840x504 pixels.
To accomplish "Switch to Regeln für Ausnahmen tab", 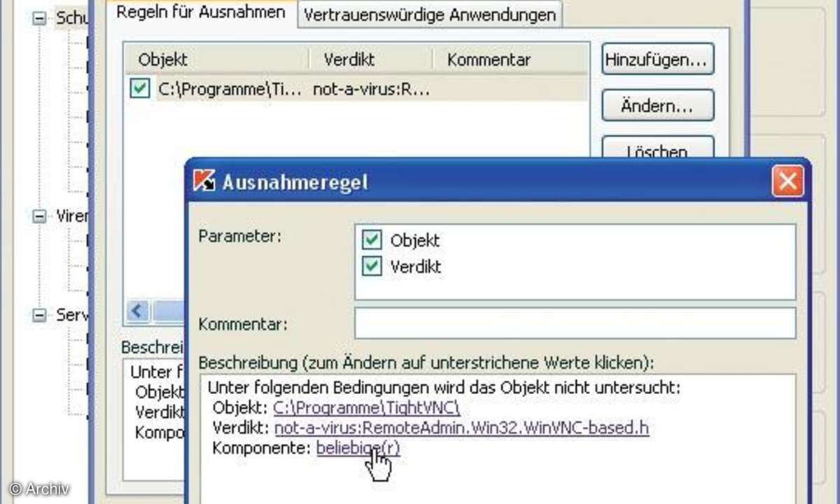I will click(202, 12).
